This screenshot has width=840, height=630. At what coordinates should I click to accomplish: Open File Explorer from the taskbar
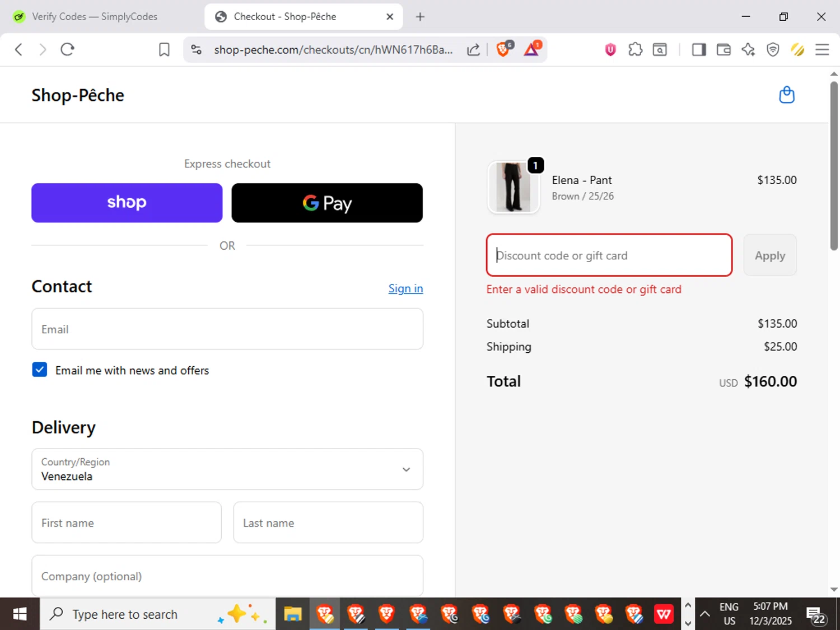click(x=293, y=614)
